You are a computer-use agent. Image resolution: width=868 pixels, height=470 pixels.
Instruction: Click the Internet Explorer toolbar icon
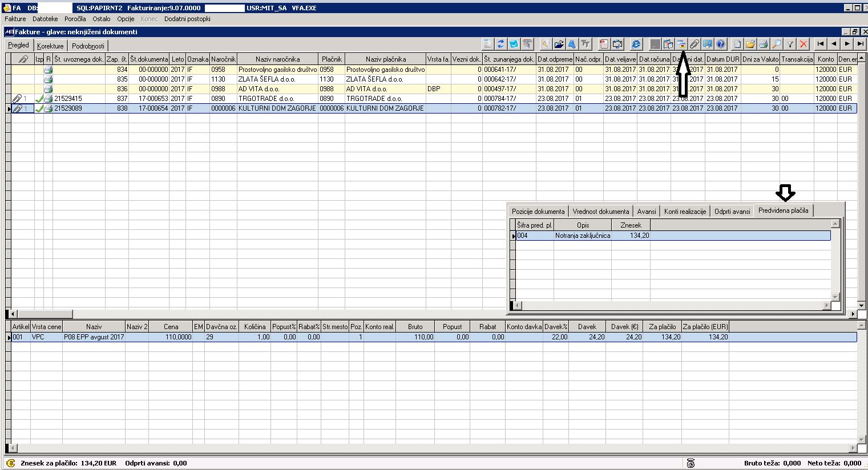click(x=636, y=44)
